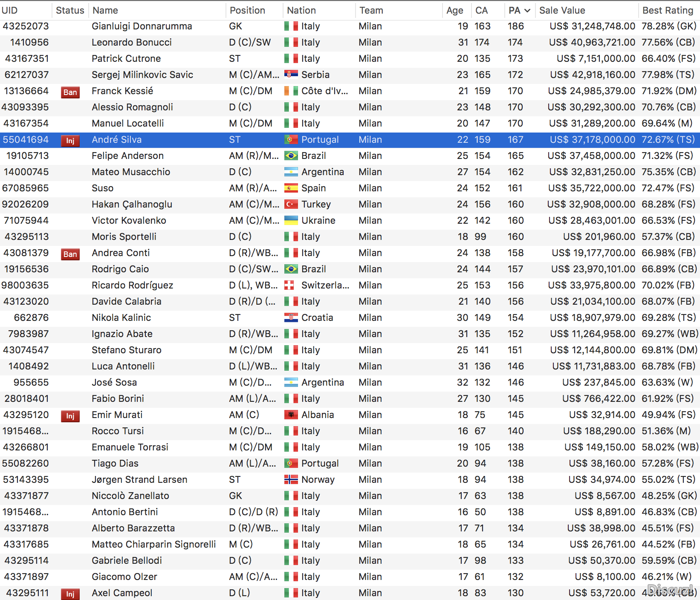Sort by the CA column header
Image resolution: width=700 pixels, height=600 pixels.
pos(481,10)
